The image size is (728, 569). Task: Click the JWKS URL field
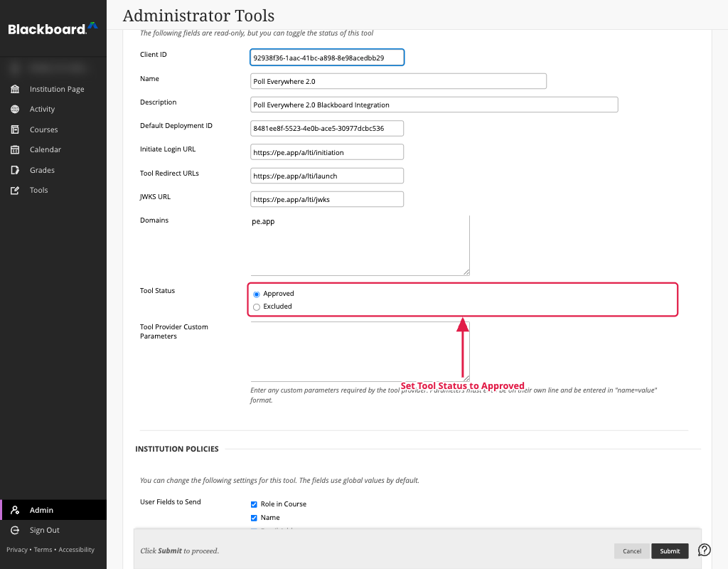(x=327, y=199)
